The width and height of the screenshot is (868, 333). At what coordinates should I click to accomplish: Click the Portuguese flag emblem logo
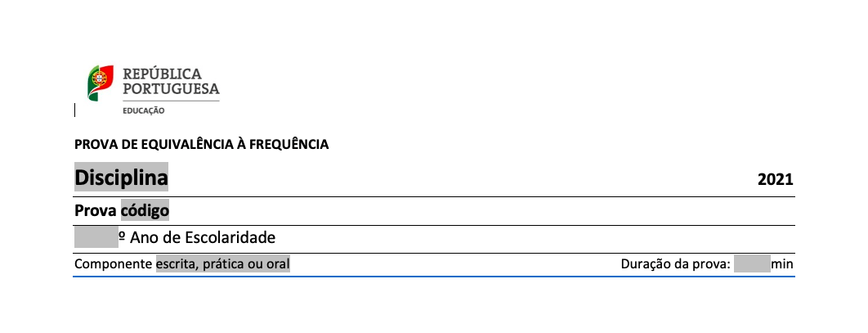click(101, 83)
